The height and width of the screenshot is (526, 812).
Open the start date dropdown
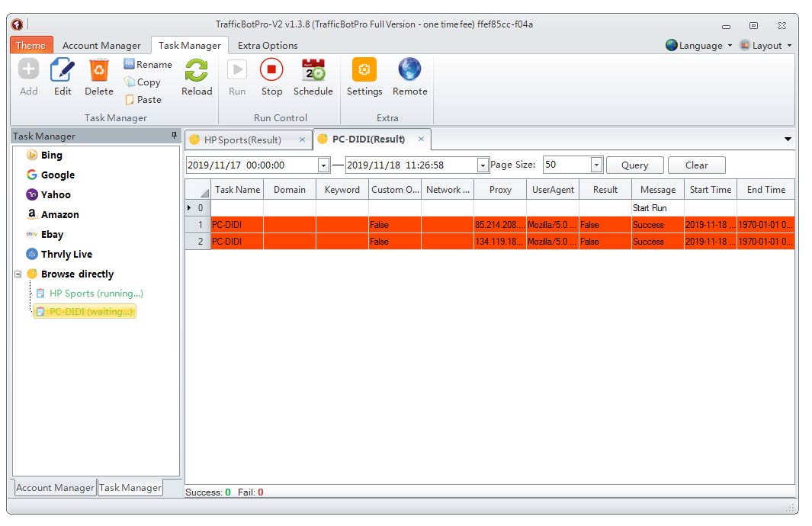tap(323, 165)
